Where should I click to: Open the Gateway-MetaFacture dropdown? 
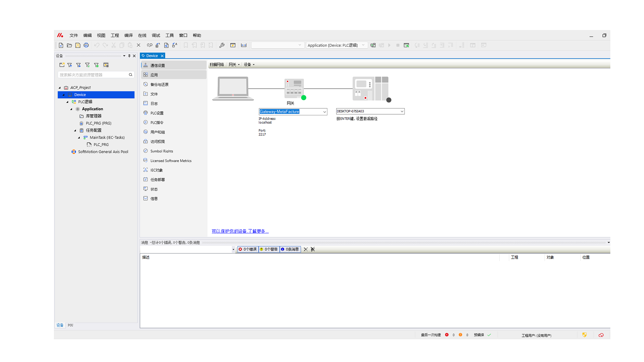324,112
